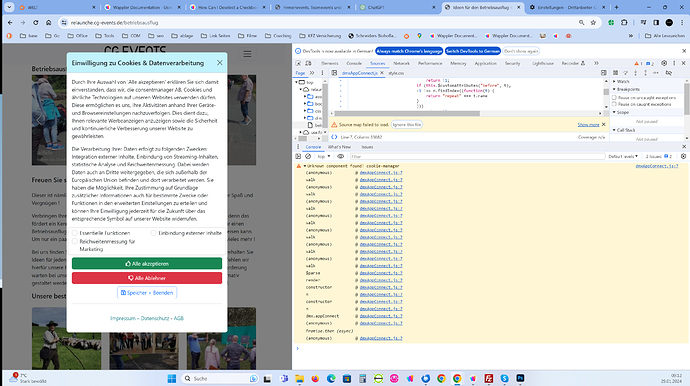Click the Show more link in the warning bar
This screenshot has width=690, height=386.
588,125
